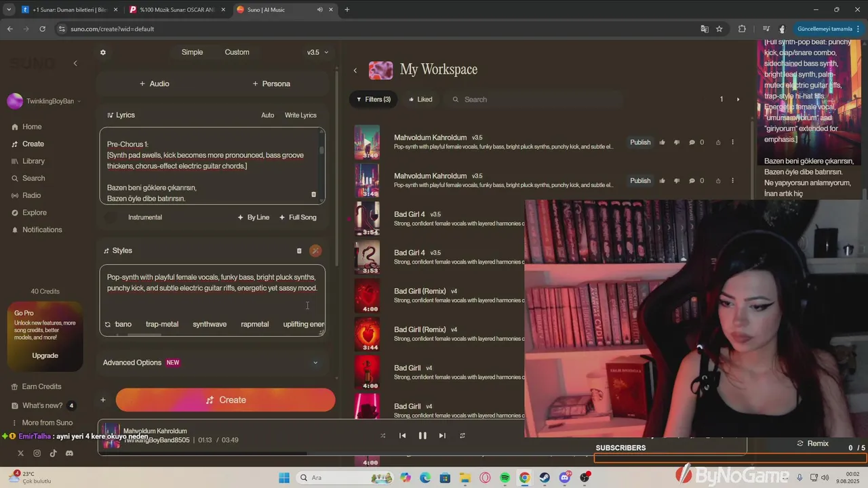
Task: Click into the Lyrics text box
Action: tap(212, 166)
